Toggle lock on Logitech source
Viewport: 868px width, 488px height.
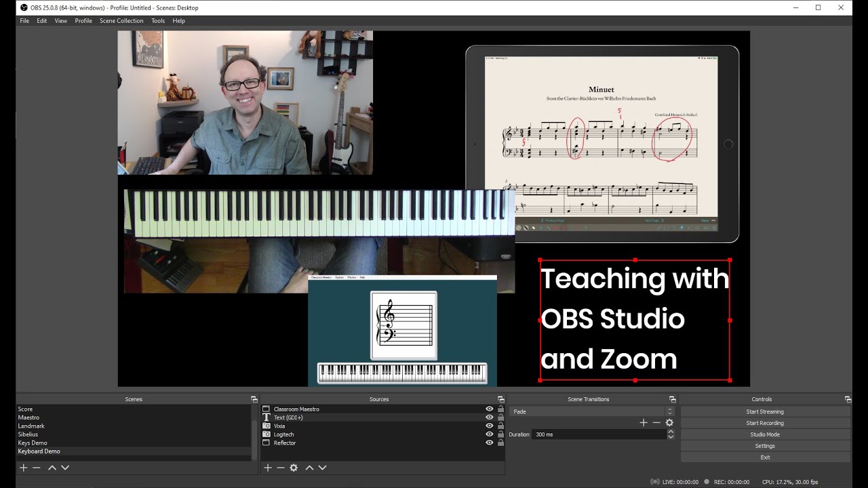coord(500,434)
